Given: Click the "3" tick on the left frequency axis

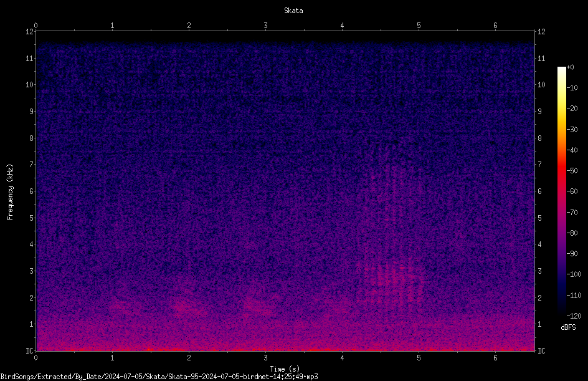Looking at the screenshot, I should pyautogui.click(x=31, y=271).
